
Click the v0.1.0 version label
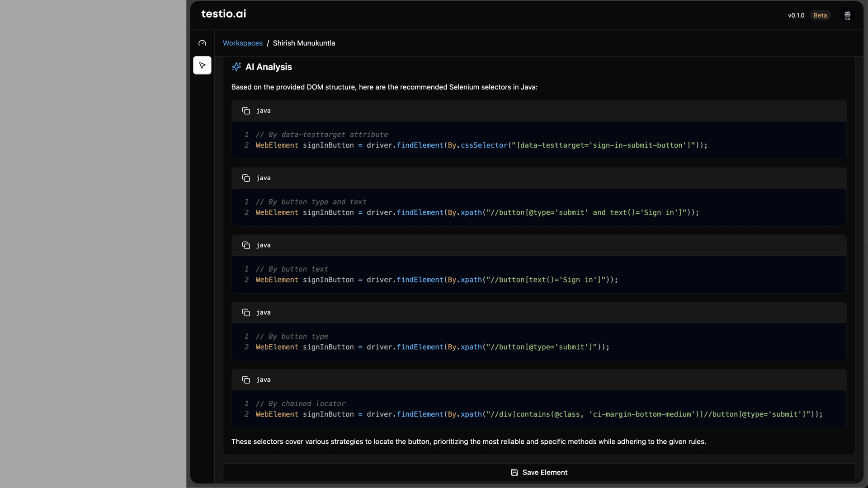[x=796, y=15]
